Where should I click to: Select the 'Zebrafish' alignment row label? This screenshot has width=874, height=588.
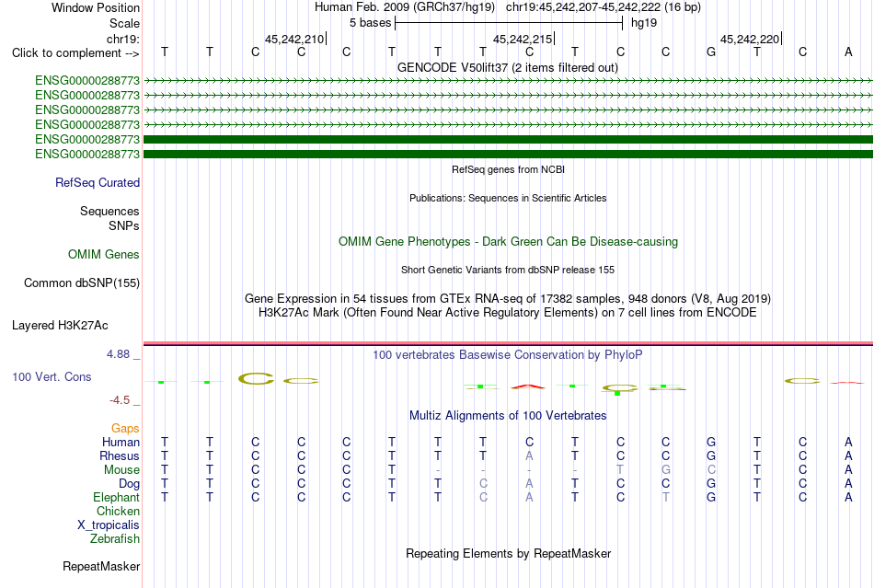point(115,539)
